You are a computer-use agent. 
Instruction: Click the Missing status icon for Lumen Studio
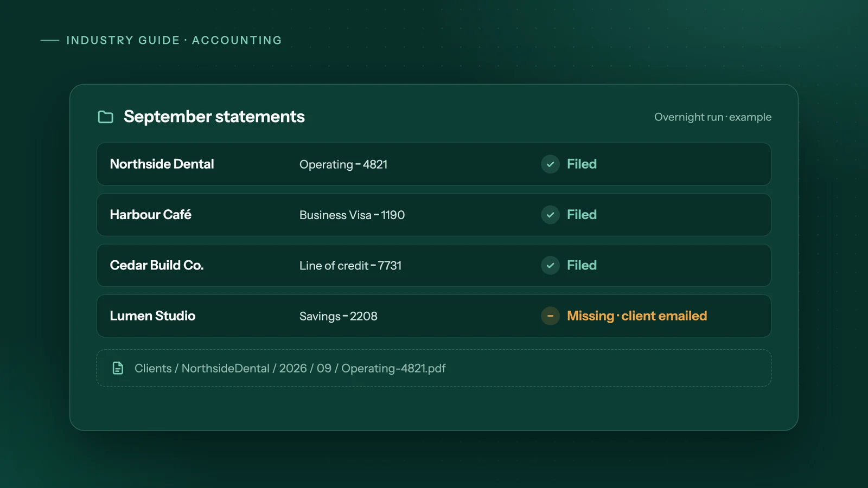pos(550,316)
